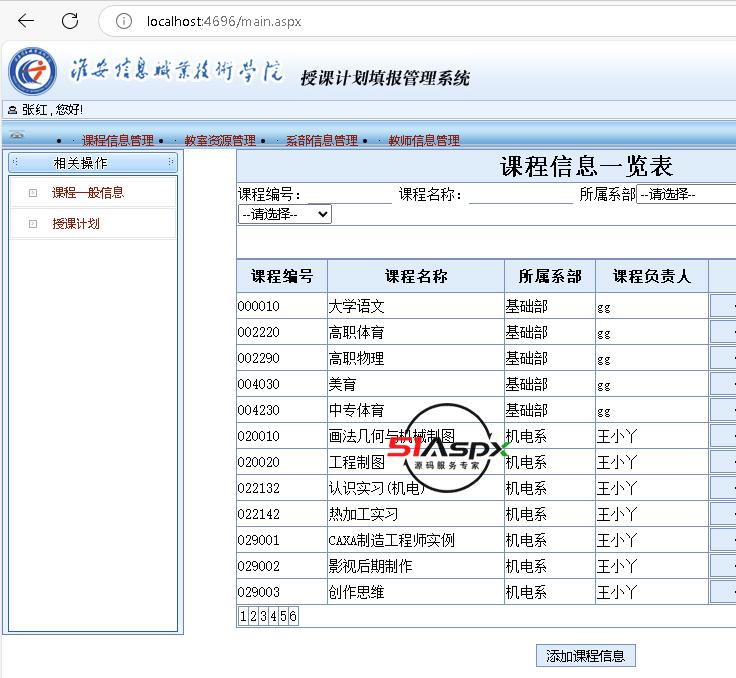This screenshot has height=678, width=736.
Task: Click the bullet icon beside 课程一般信息
Action: [x=33, y=193]
